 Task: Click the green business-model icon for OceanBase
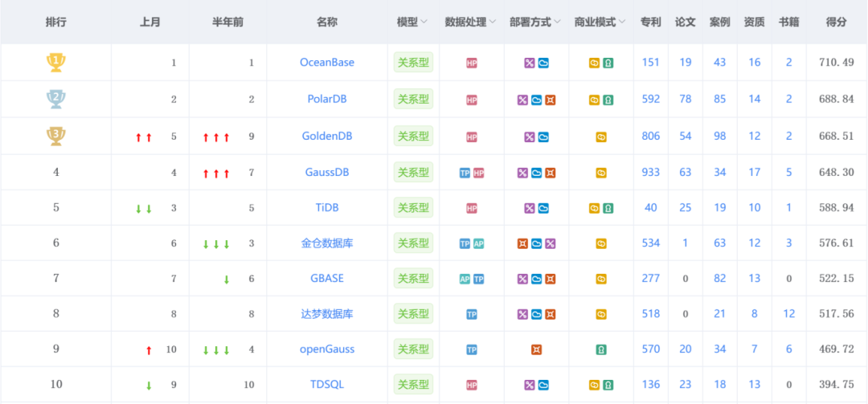click(x=608, y=63)
